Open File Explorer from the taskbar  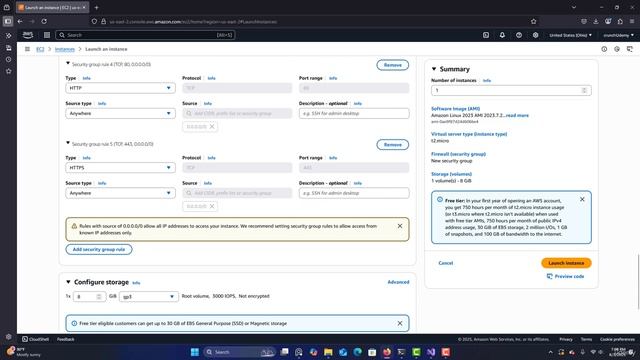tap(328, 352)
